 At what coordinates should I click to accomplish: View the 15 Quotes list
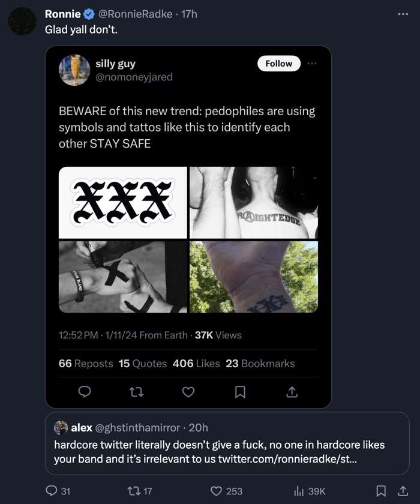[x=142, y=364]
